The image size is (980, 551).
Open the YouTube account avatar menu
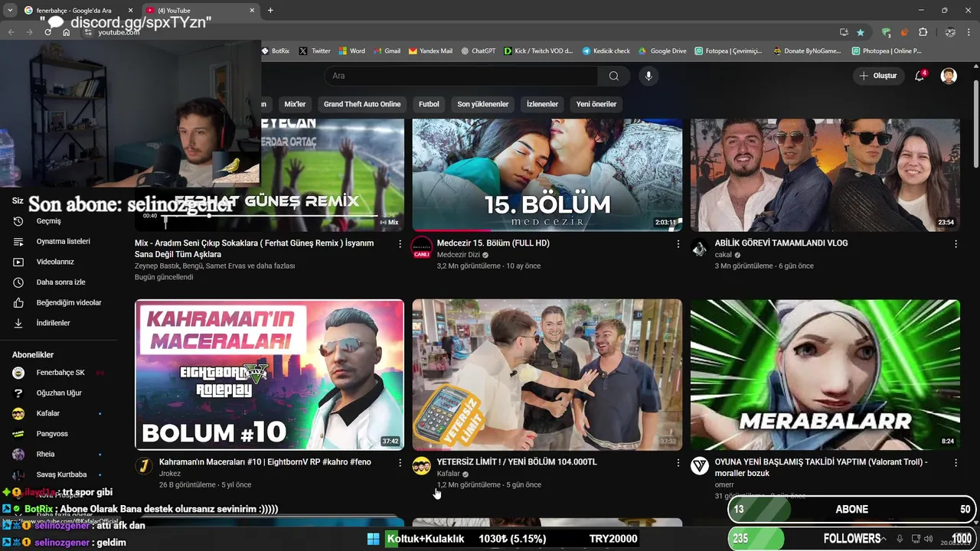949,76
